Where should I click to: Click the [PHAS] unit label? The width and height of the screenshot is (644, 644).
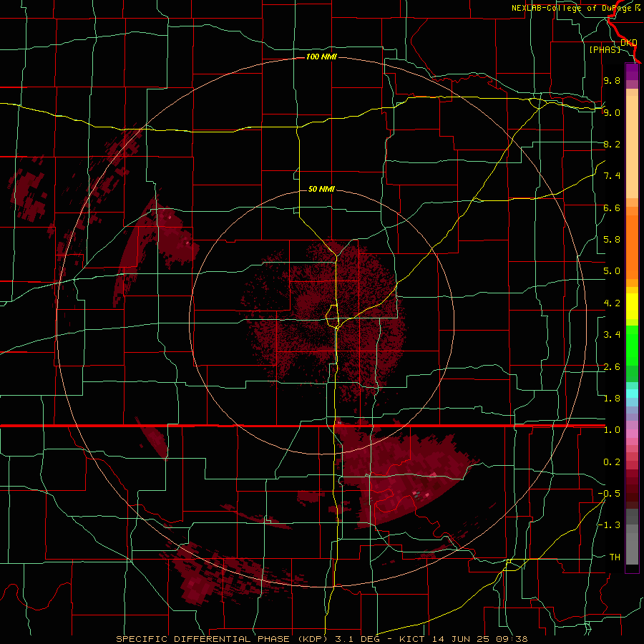pos(605,49)
